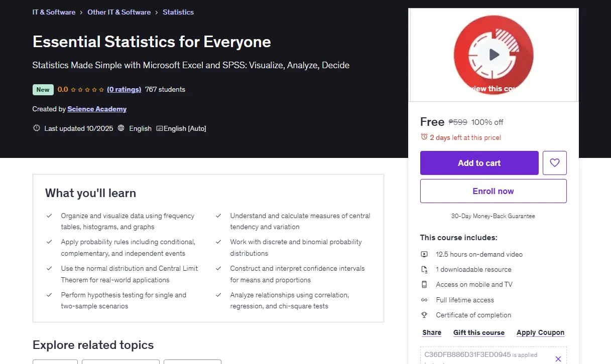
Task: Add to cart button
Action: coord(479,163)
